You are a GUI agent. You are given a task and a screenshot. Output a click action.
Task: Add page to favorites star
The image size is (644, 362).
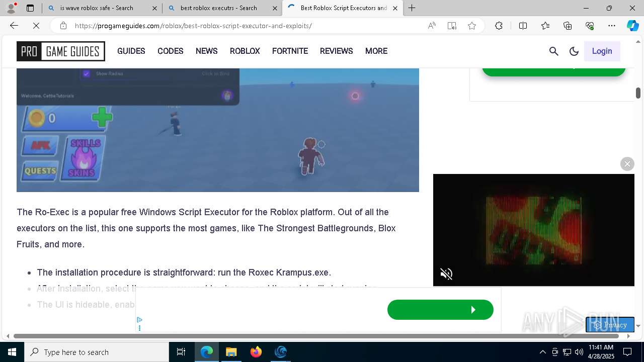tap(472, 26)
